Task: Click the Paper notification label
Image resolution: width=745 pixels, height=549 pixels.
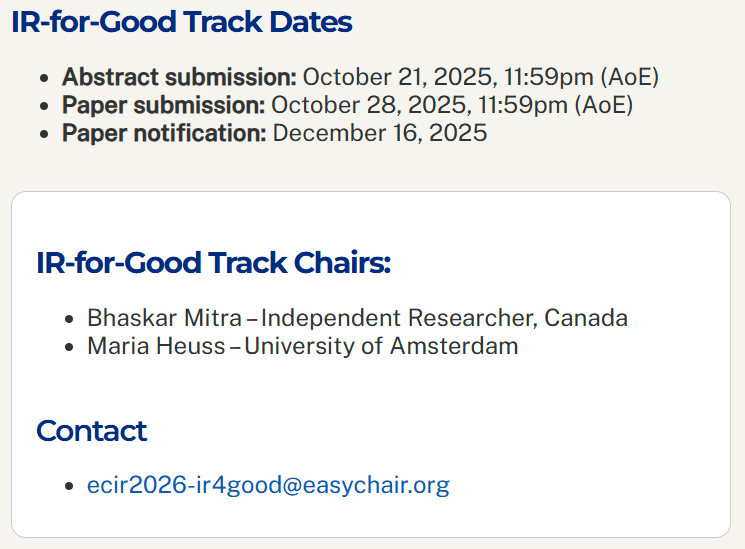Action: (x=164, y=133)
